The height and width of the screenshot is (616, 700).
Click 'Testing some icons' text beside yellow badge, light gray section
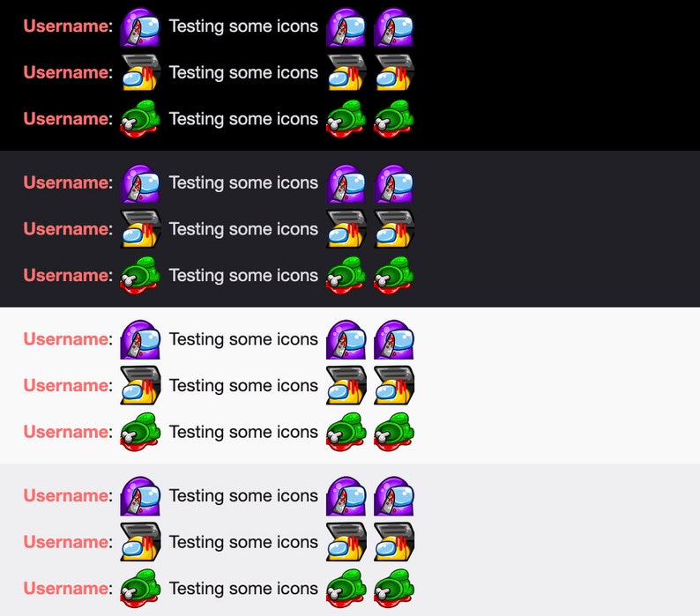(x=243, y=542)
